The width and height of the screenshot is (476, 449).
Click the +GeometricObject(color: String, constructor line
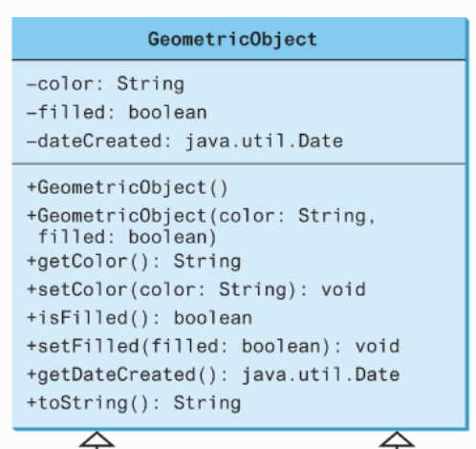(201, 216)
